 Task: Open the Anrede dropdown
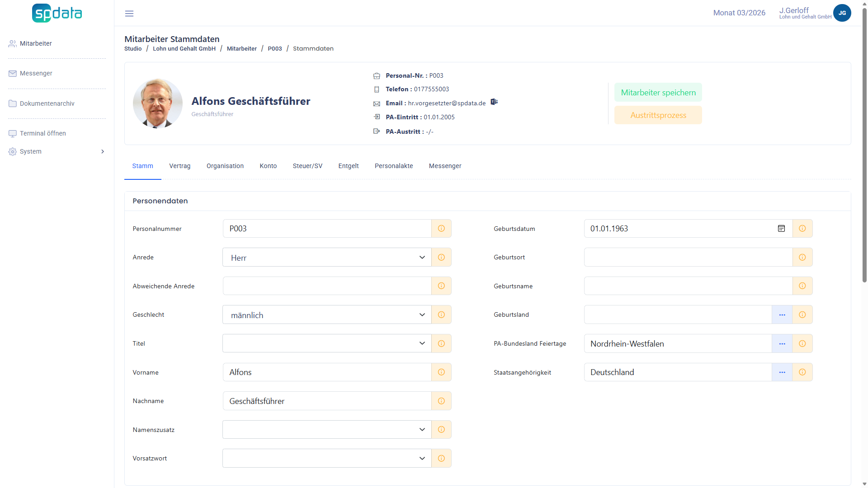pyautogui.click(x=327, y=258)
